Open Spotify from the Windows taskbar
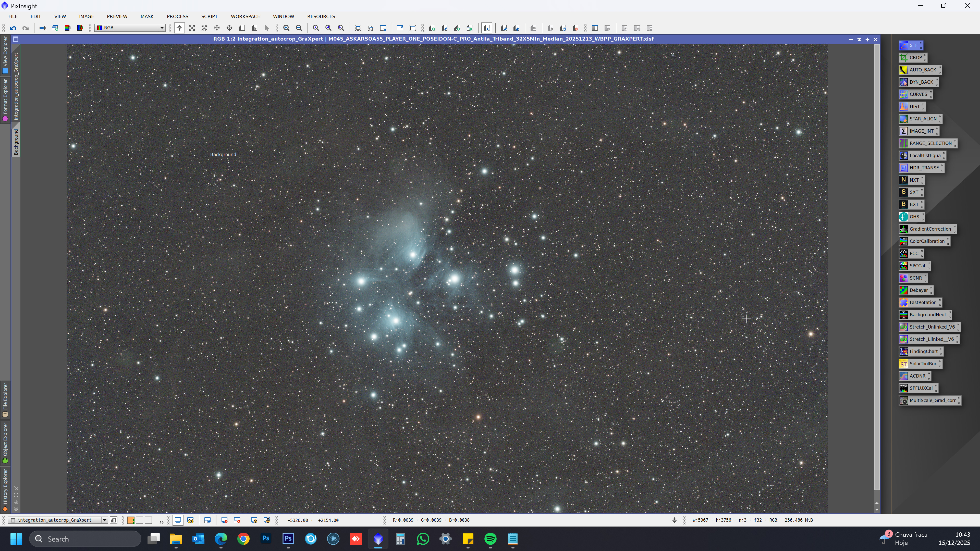980x551 pixels. [x=490, y=539]
